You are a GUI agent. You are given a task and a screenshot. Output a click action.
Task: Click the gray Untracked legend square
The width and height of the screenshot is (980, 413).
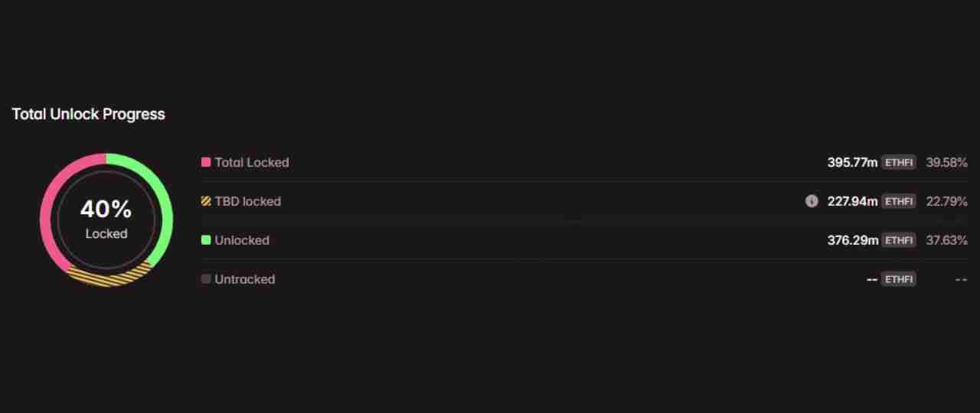206,279
